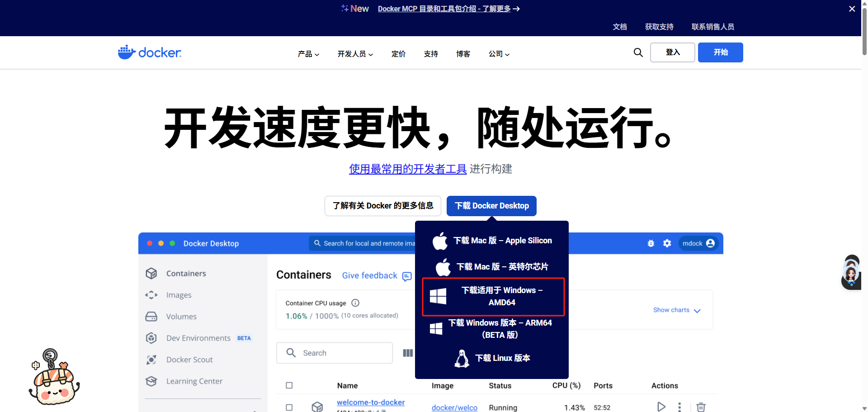The width and height of the screenshot is (868, 412).
Task: Open the 获取支持 top link
Action: pyautogui.click(x=659, y=27)
